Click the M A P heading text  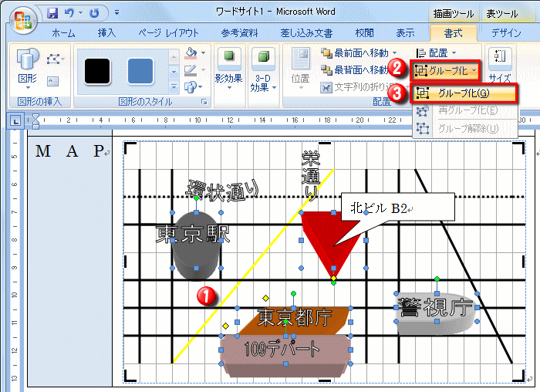(69, 151)
